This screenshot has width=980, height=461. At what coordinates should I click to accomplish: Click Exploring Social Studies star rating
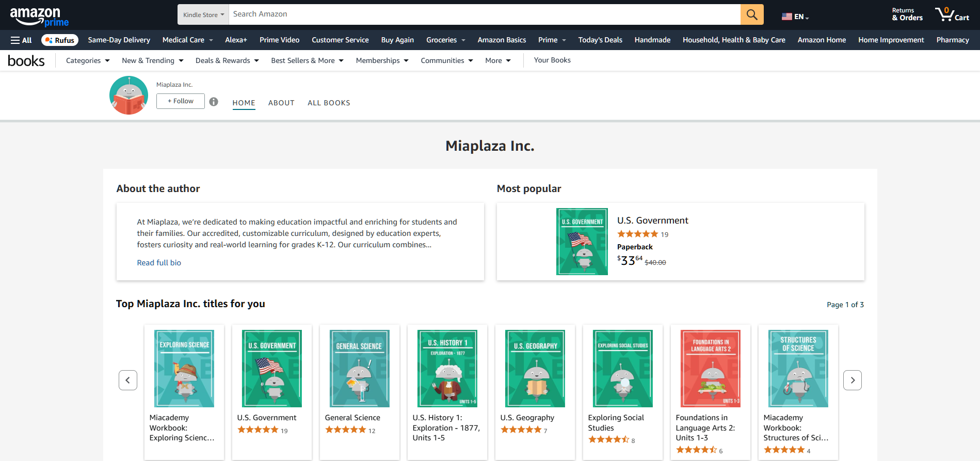pyautogui.click(x=608, y=439)
